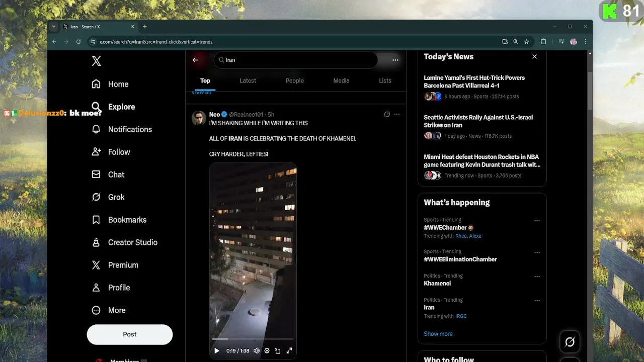The width and height of the screenshot is (644, 362).
Task: Open the Khamenei trending topic
Action: (x=437, y=284)
